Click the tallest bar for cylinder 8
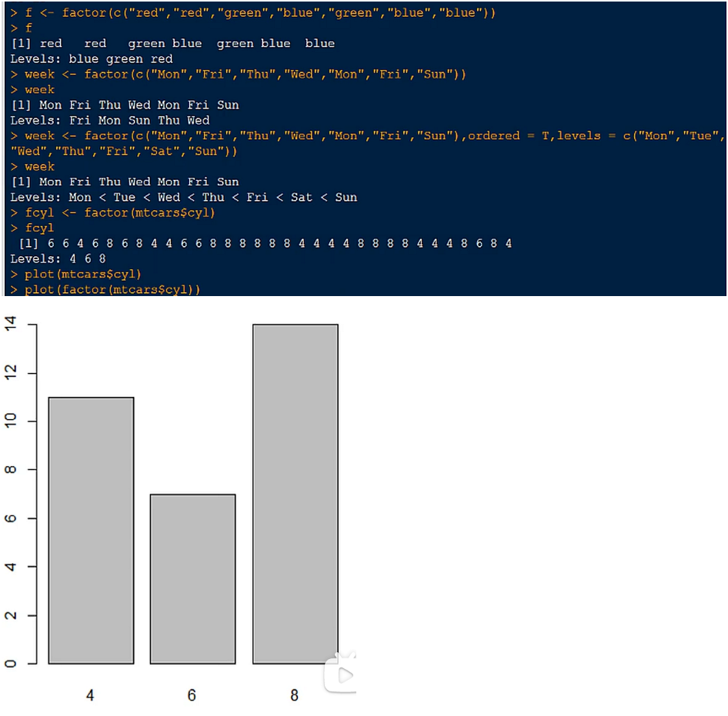The height and width of the screenshot is (716, 728). coord(296,494)
